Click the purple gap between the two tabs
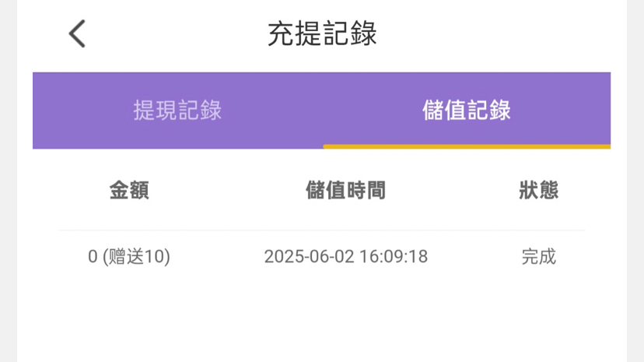Screen dimensions: 644x362 [x=322, y=111]
